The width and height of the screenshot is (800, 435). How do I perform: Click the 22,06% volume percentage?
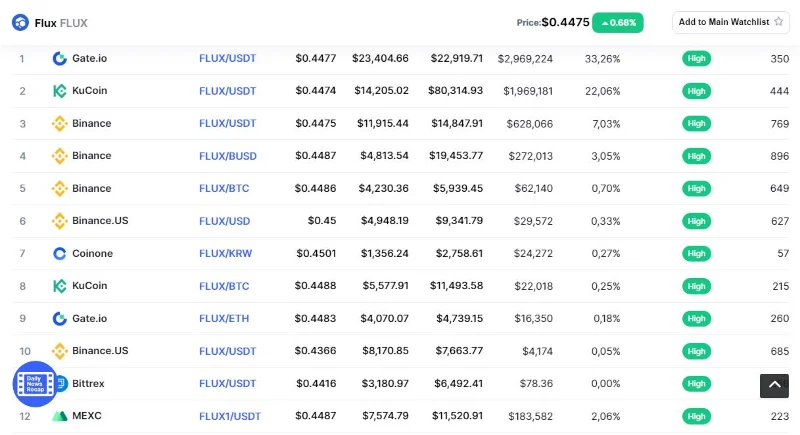pos(603,91)
